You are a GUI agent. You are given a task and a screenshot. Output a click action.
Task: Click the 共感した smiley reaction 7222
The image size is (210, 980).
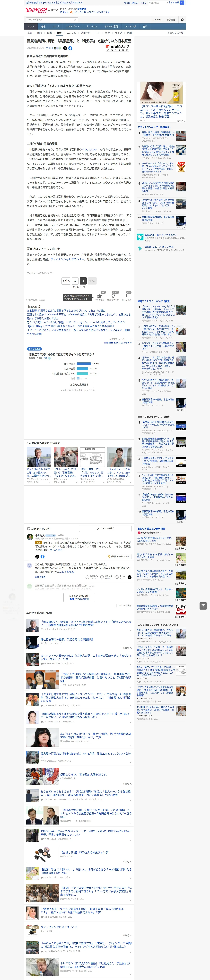(x=91, y=577)
